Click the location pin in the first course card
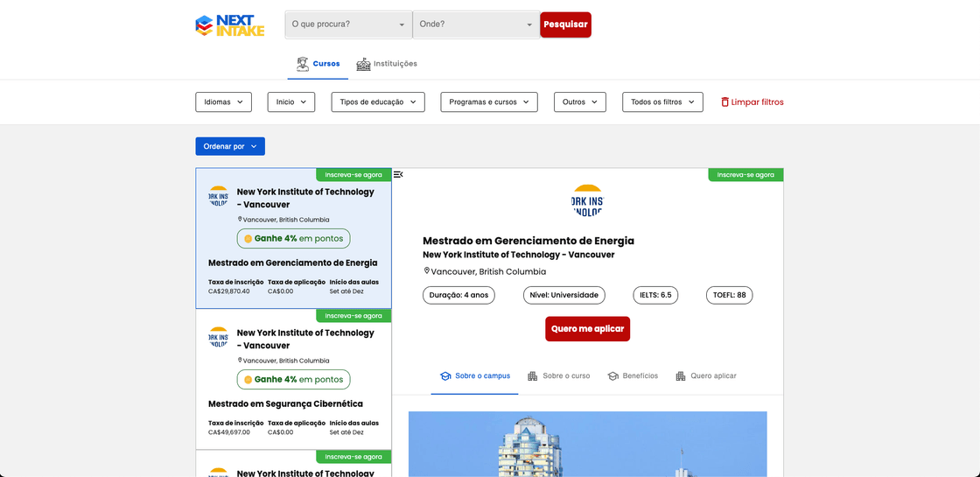The image size is (980, 477). [x=240, y=220]
